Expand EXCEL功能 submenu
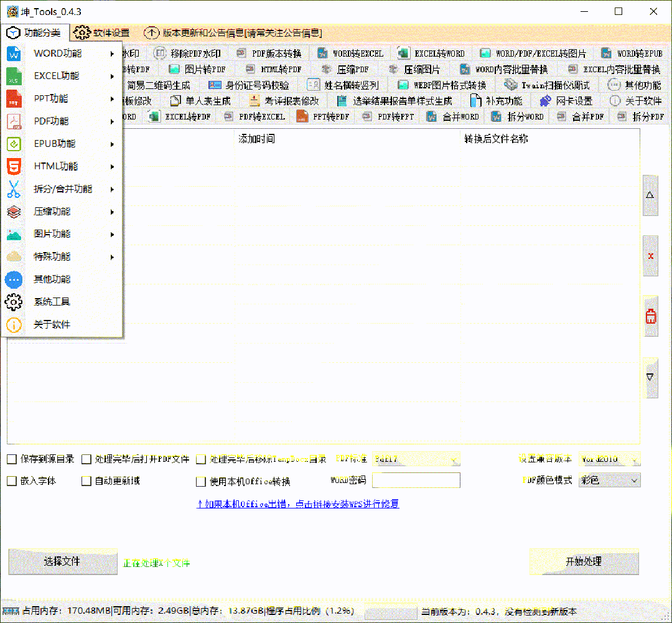Screen dimensions: 672x623 62,77
